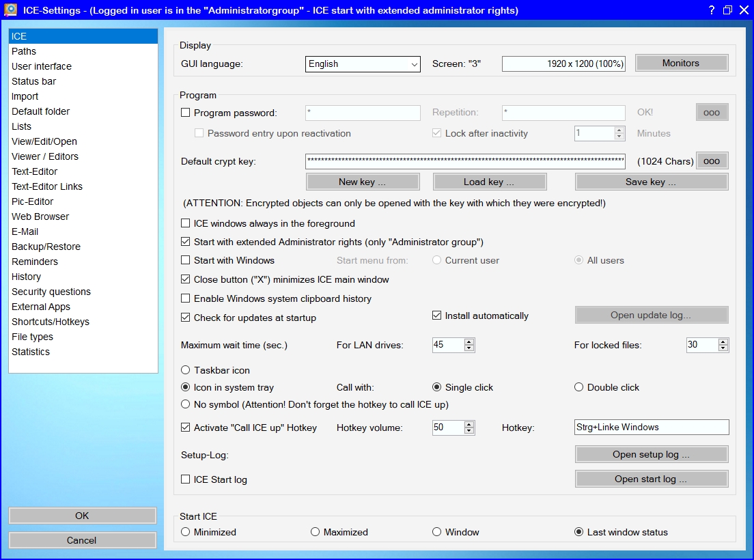Click the Monitors button

(681, 64)
